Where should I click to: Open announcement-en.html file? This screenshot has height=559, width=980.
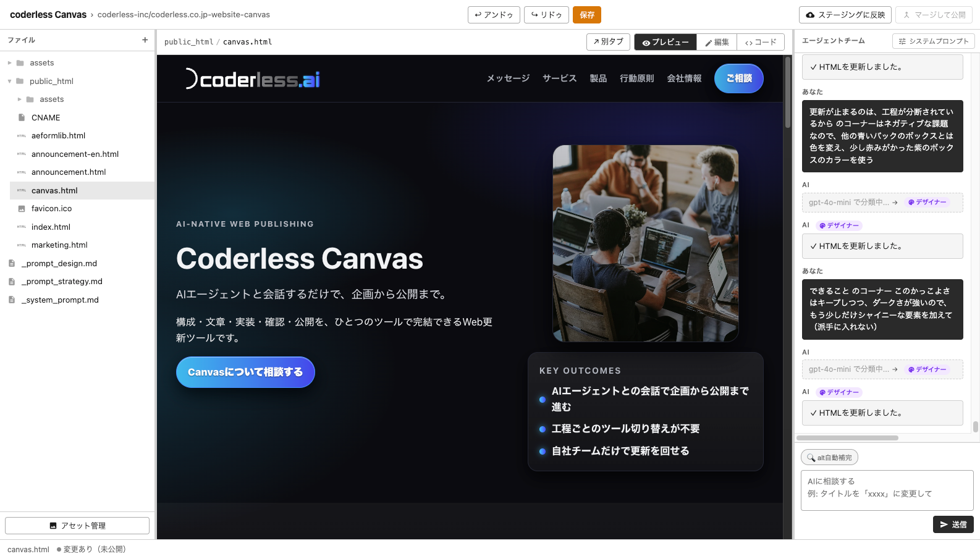click(x=75, y=154)
